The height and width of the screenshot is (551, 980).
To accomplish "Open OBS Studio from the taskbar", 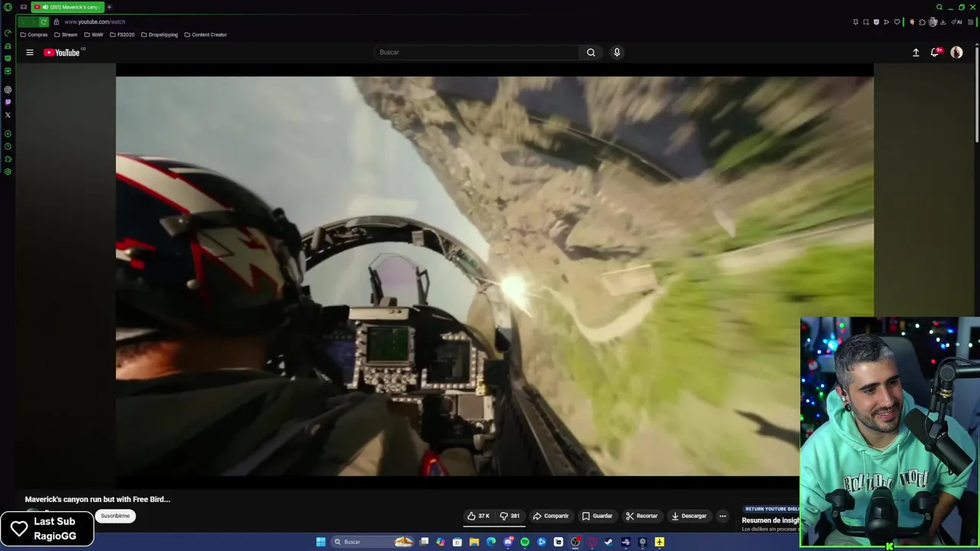I will (575, 542).
